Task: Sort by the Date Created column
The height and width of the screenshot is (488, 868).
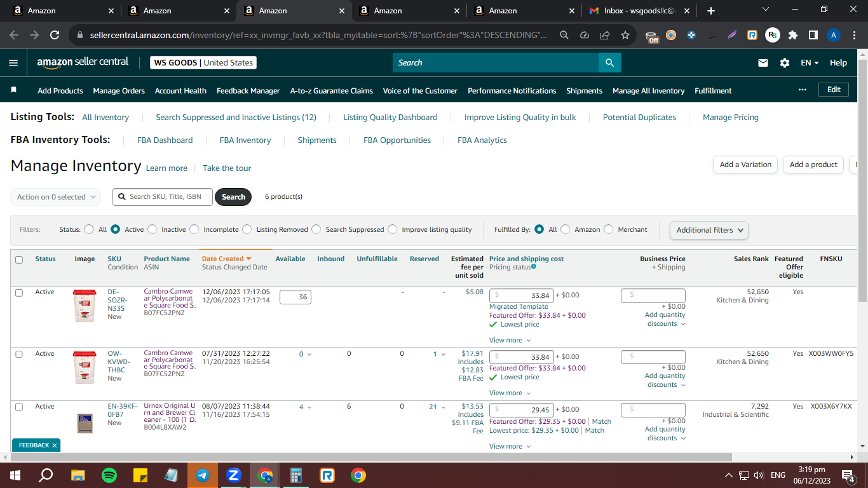Action: pyautogui.click(x=227, y=259)
